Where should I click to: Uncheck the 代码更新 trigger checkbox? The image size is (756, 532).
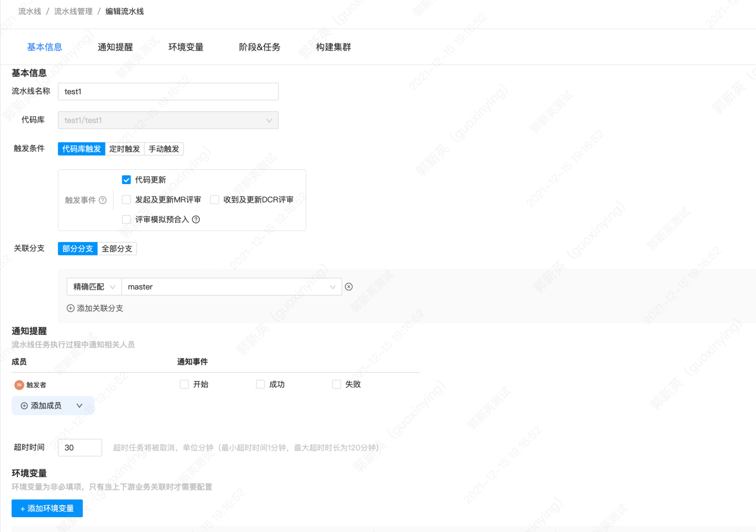click(126, 179)
